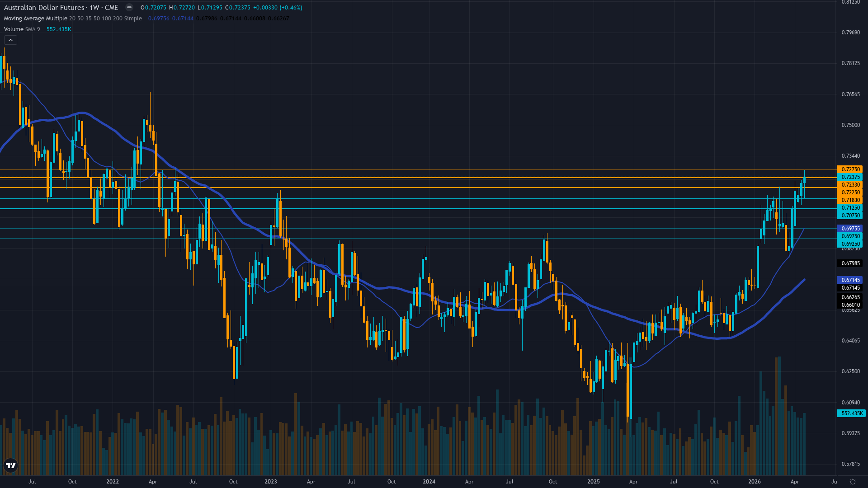Select the blue 0.69755 moving average label
868x488 pixels.
pyautogui.click(x=850, y=229)
